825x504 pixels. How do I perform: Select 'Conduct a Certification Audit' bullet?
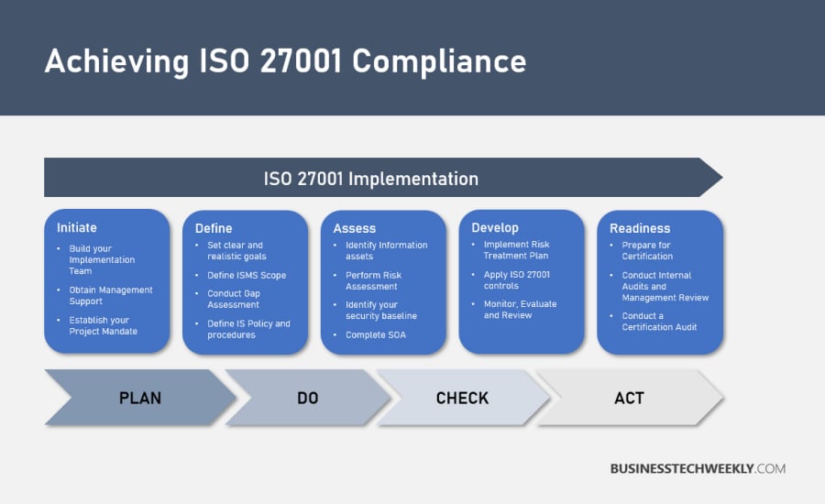point(659,322)
